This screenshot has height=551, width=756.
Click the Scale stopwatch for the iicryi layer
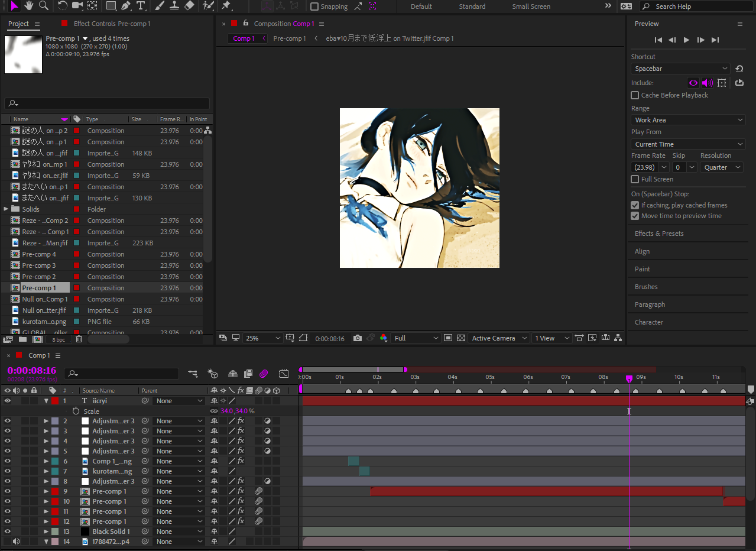tap(76, 411)
